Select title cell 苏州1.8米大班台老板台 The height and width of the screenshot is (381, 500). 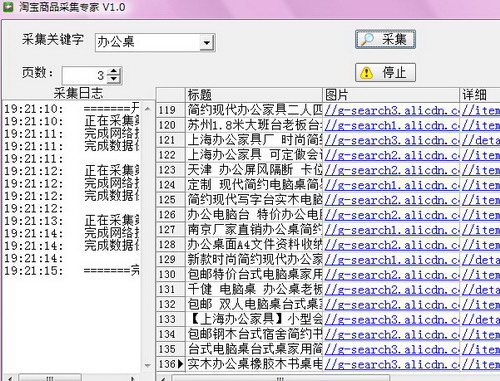point(254,125)
